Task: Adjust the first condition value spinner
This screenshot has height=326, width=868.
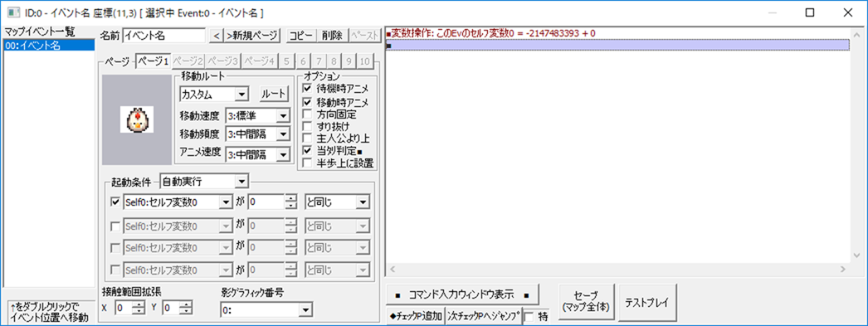Action: click(x=290, y=202)
